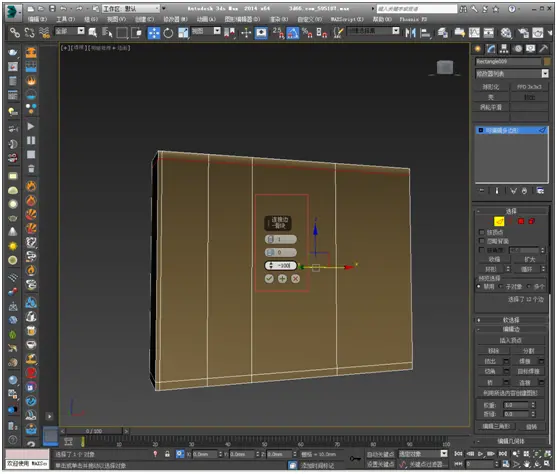
Task: Open the Utilities hammer panel tab
Action: tap(544, 49)
